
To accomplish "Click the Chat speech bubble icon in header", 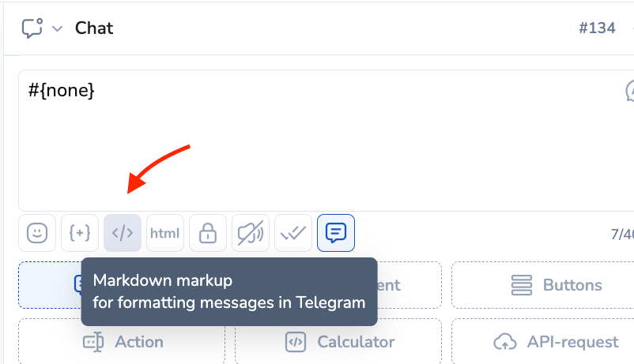I will point(32,28).
